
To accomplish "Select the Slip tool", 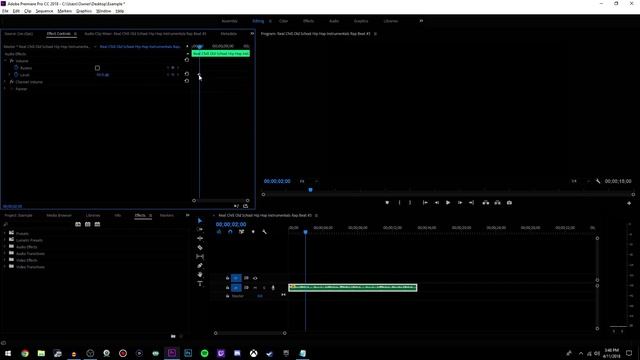I will 200,256.
